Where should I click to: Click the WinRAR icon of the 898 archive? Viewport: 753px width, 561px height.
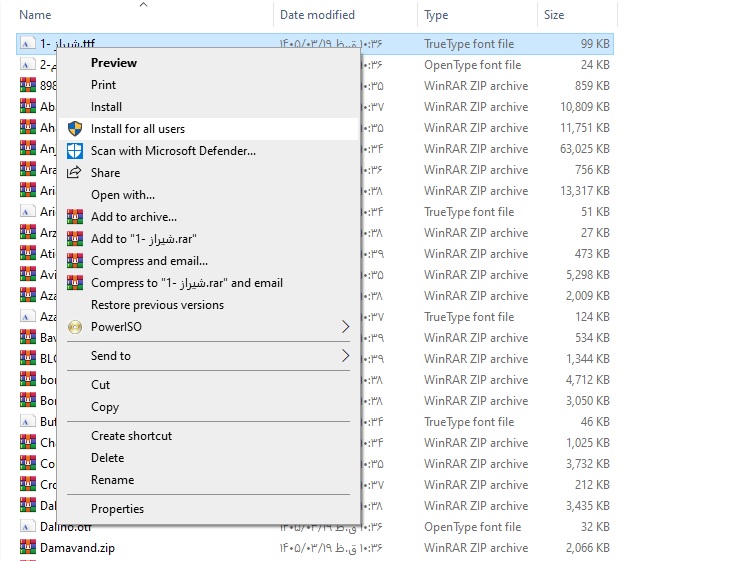[x=28, y=85]
